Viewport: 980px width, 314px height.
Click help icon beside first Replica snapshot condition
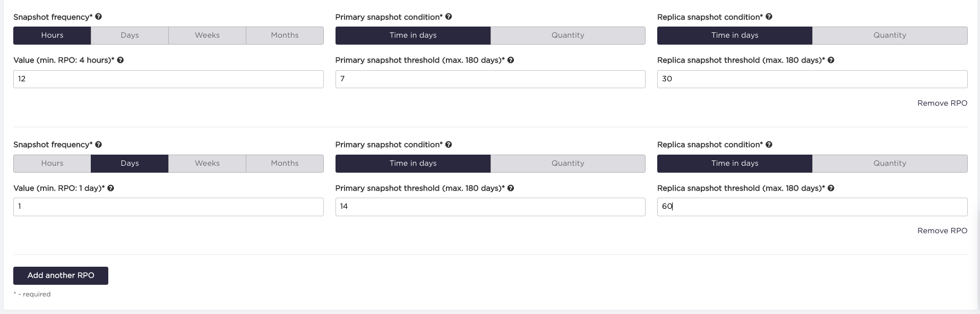[769, 17]
